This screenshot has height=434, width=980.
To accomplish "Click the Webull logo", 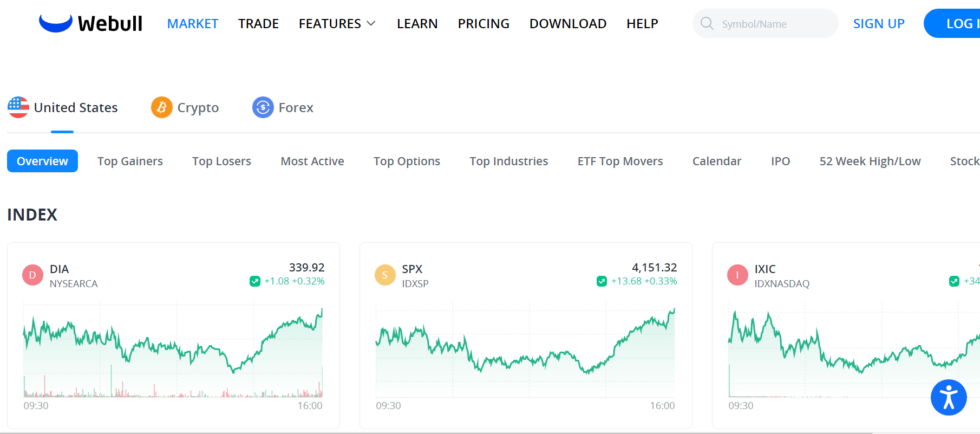I will 90,23.
